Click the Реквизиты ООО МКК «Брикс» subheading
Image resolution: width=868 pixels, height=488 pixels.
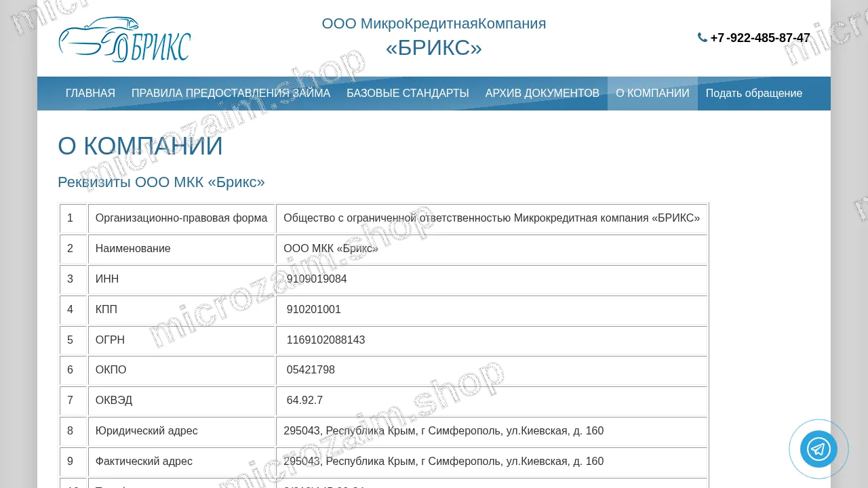(161, 182)
